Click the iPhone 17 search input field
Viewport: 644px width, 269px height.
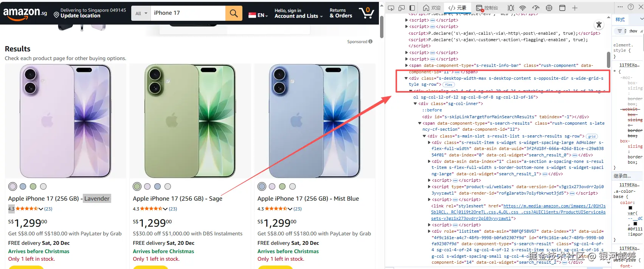[188, 13]
